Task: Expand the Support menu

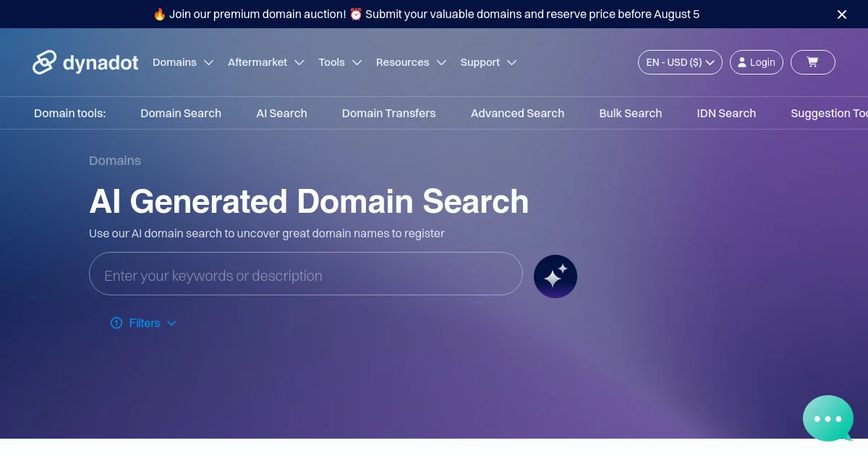Action: pyautogui.click(x=488, y=62)
